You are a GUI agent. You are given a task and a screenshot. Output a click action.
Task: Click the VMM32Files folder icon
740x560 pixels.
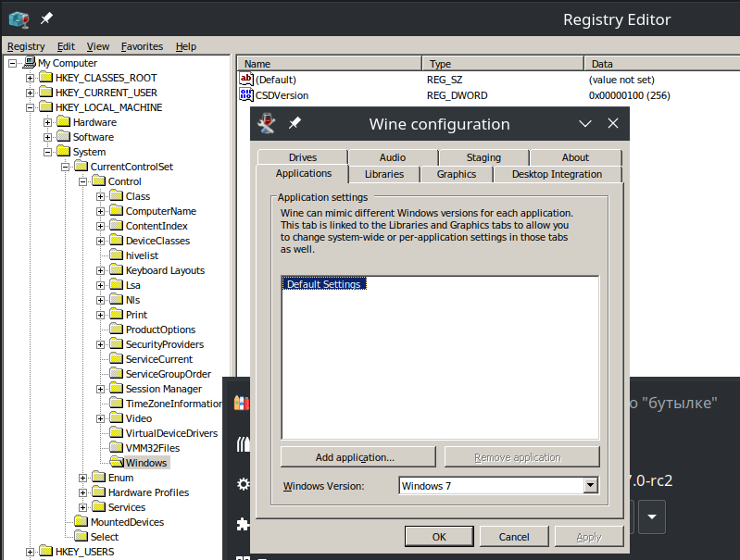pyautogui.click(x=116, y=447)
